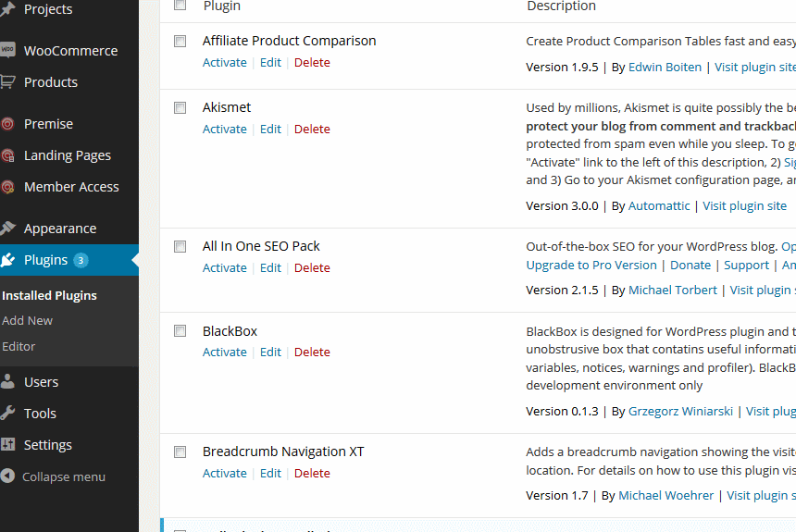Open the Settings menu

click(x=48, y=445)
